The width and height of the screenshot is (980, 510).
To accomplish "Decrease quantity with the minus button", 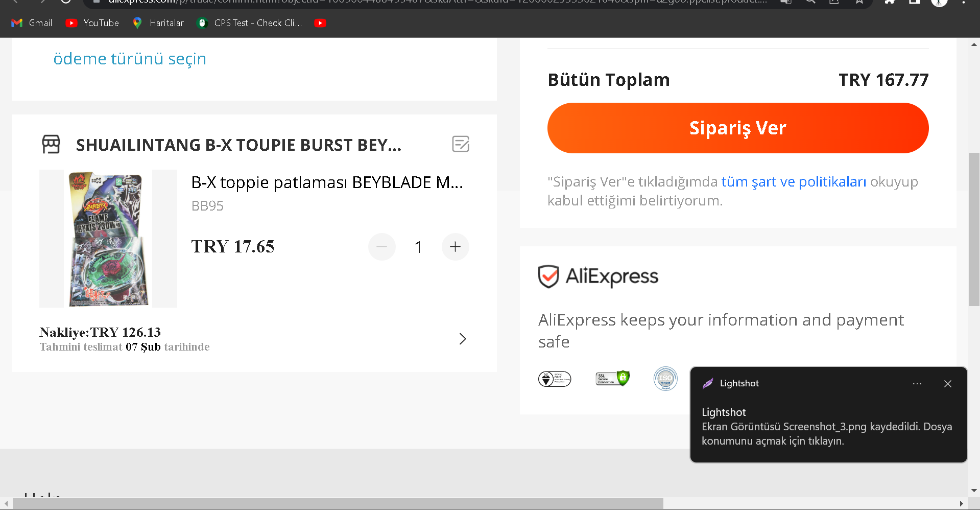I will point(382,247).
